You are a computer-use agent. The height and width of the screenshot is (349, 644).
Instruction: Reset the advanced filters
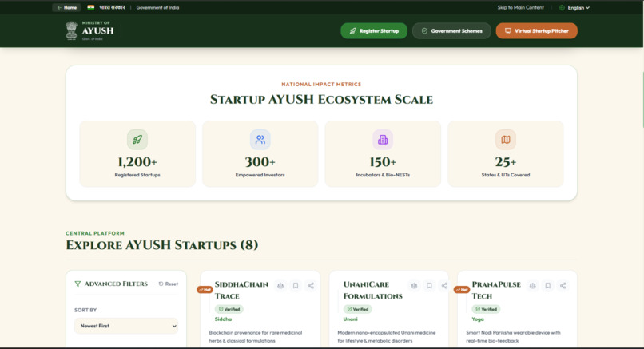[x=169, y=284]
